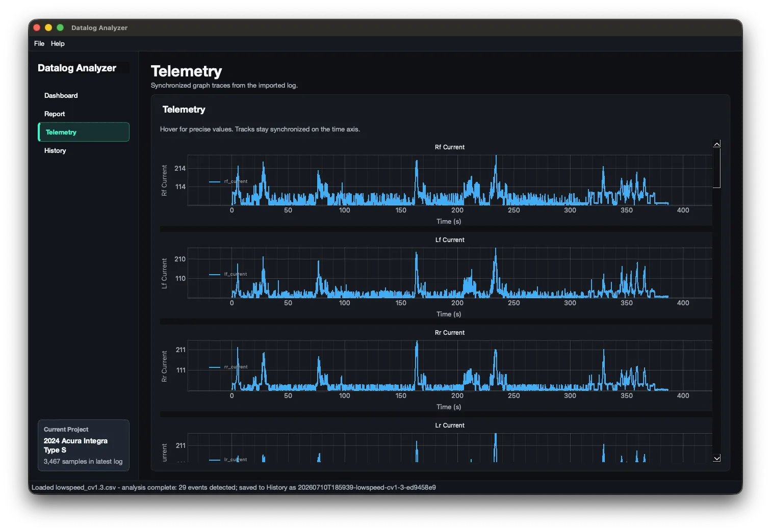Image resolution: width=771 pixels, height=532 pixels.
Task: Click the rf_current legend line marker
Action: click(x=215, y=181)
